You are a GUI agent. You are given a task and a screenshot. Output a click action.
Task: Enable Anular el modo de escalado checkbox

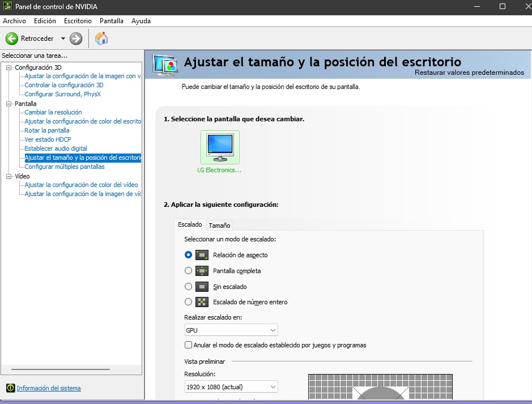pos(189,345)
